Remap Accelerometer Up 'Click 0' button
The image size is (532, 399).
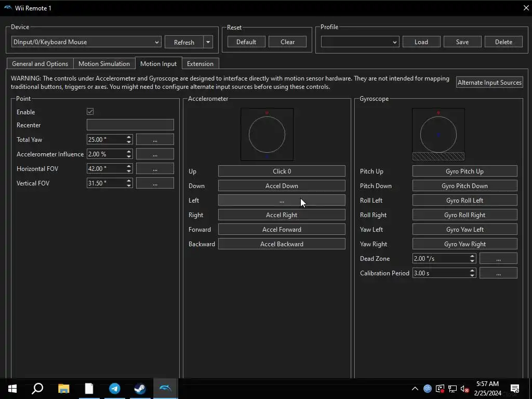[282, 171]
